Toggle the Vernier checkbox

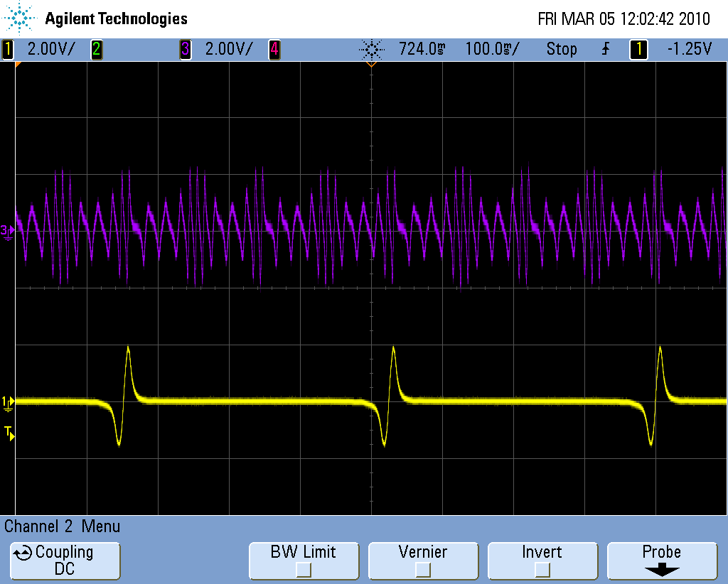point(423,569)
